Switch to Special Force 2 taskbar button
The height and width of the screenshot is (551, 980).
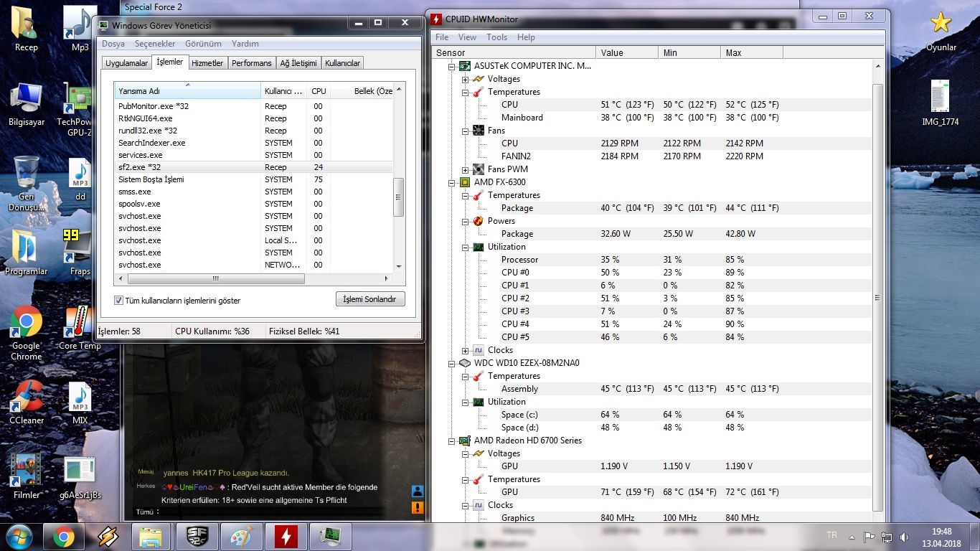click(197, 537)
